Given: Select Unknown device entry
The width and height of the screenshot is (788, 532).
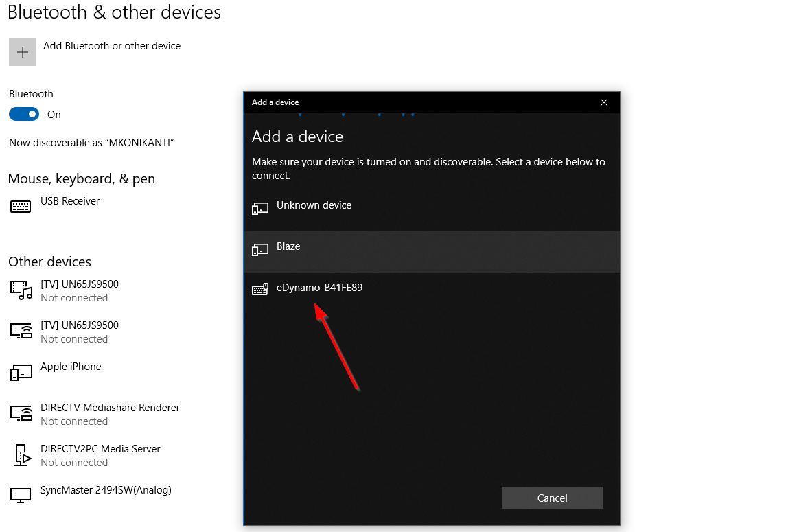Looking at the screenshot, I should [314, 205].
